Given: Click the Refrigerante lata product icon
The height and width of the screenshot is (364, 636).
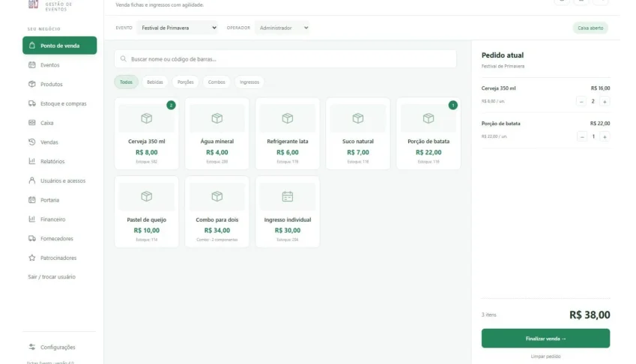Looking at the screenshot, I should [x=288, y=118].
